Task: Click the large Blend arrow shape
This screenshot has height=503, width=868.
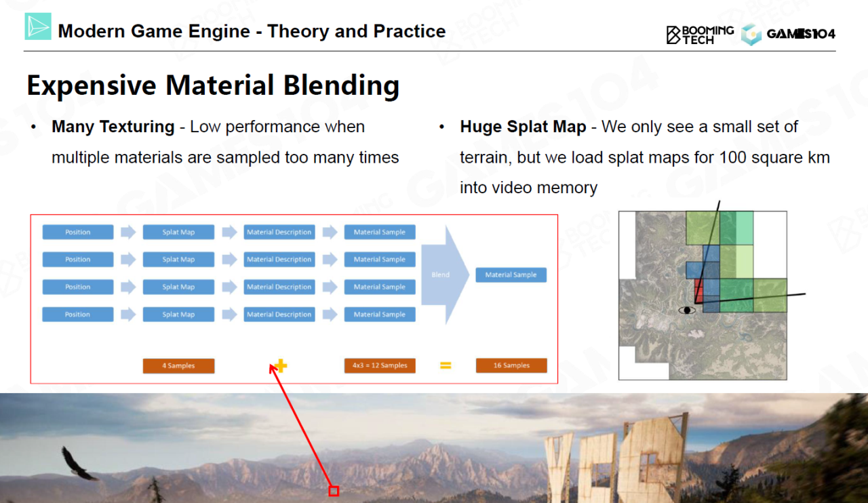Action: point(444,275)
